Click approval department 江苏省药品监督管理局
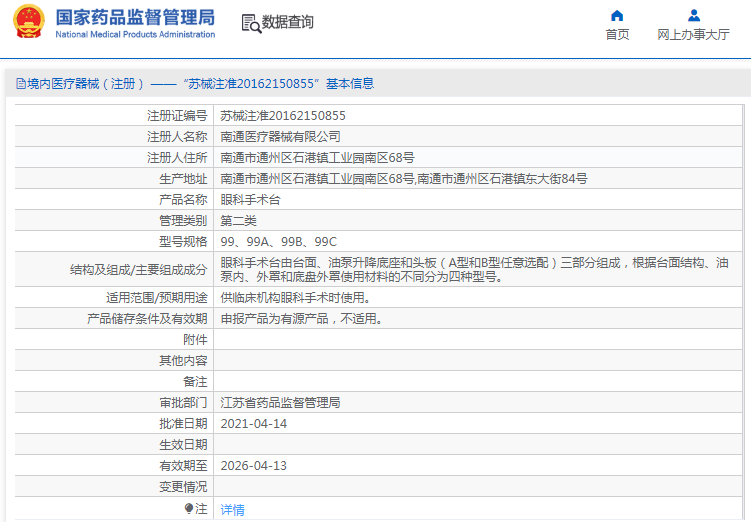The width and height of the screenshot is (751, 522). point(280,402)
